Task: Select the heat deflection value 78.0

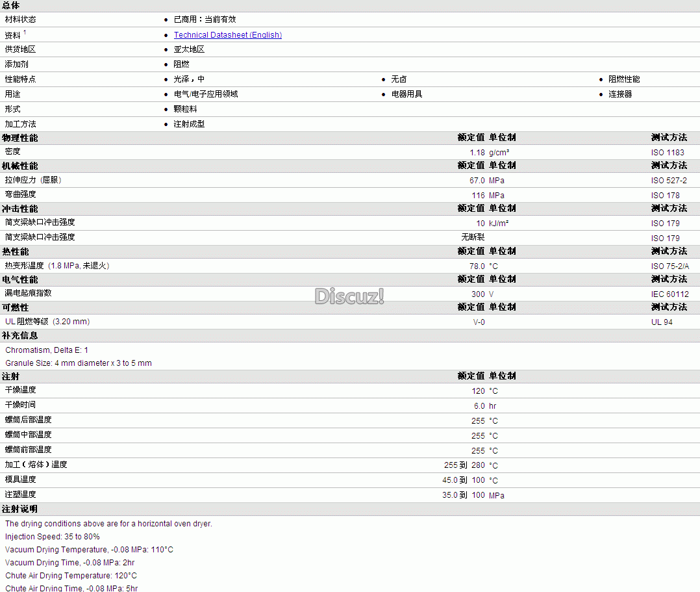Action: pyautogui.click(x=477, y=266)
